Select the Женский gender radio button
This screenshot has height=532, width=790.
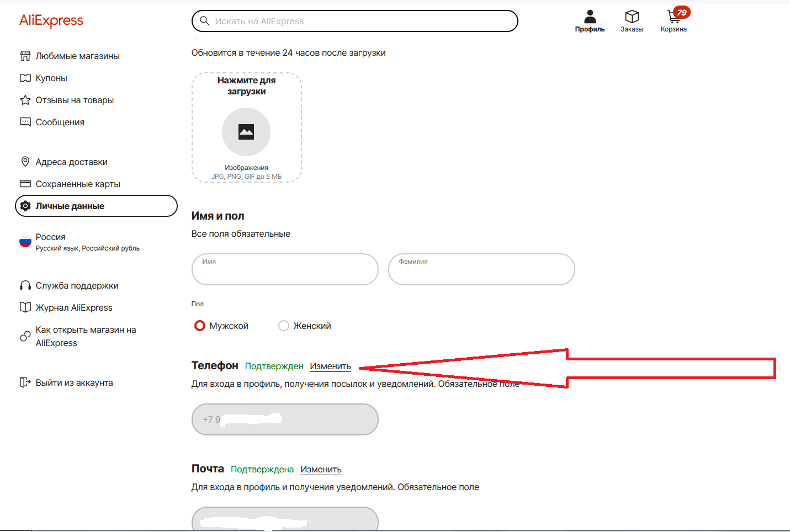point(284,326)
